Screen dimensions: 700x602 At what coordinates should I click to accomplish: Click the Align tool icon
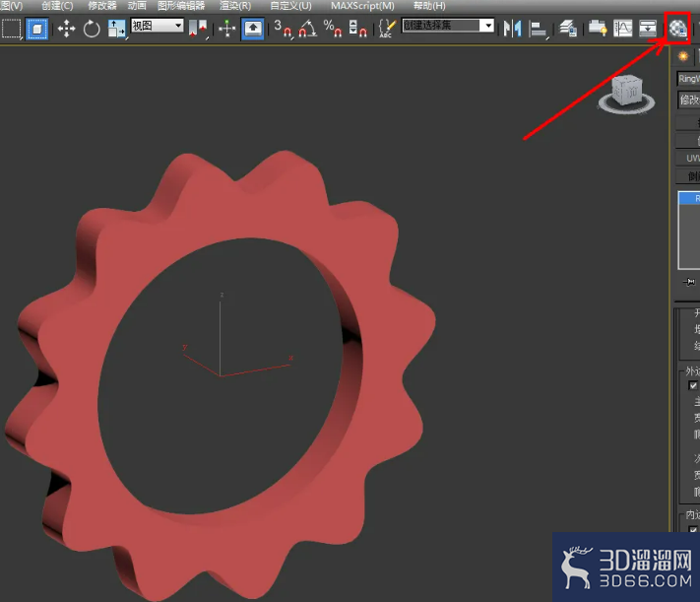[538, 29]
